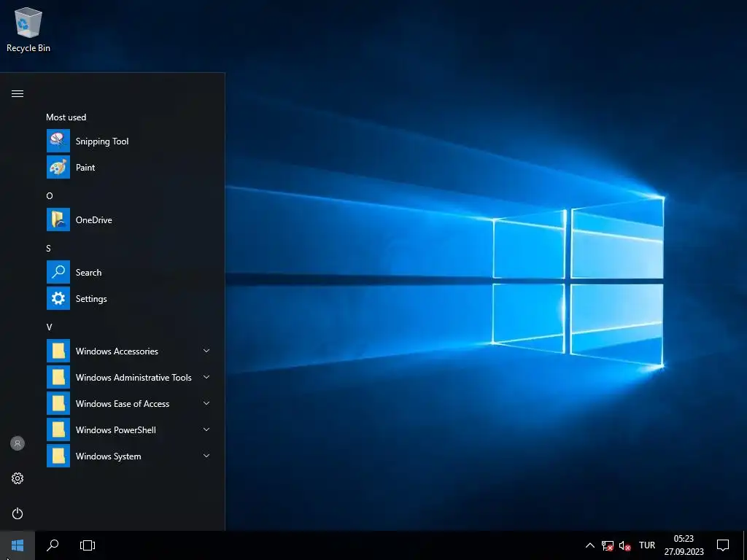Open Task View on the taskbar
The width and height of the screenshot is (747, 560).
click(x=88, y=545)
